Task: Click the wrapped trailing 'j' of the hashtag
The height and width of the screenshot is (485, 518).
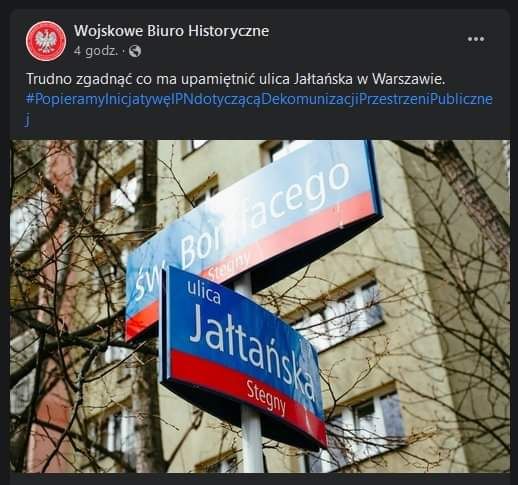Action: click(x=28, y=121)
